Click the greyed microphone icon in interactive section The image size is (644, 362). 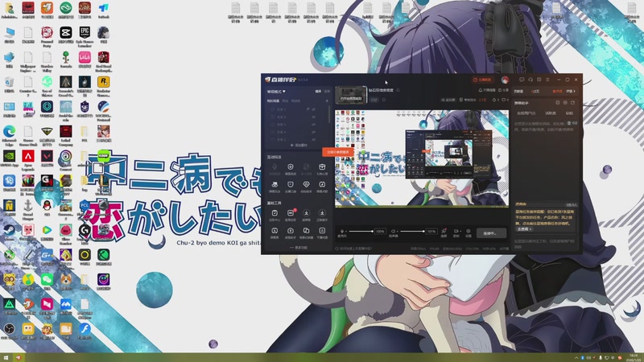275,167
